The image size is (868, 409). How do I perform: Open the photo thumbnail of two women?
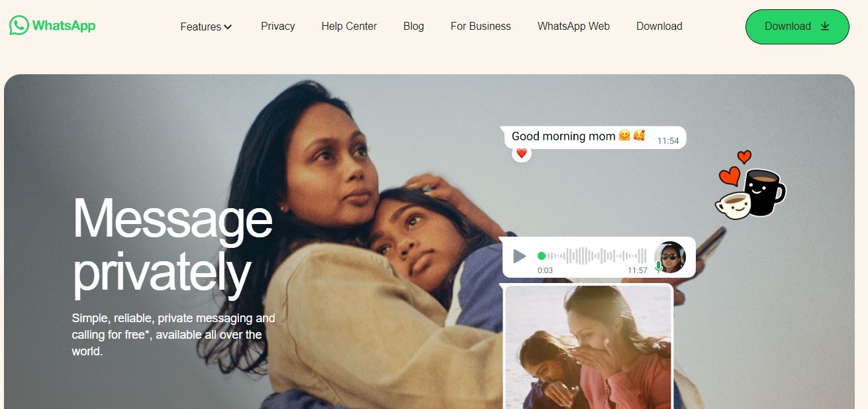tap(589, 346)
